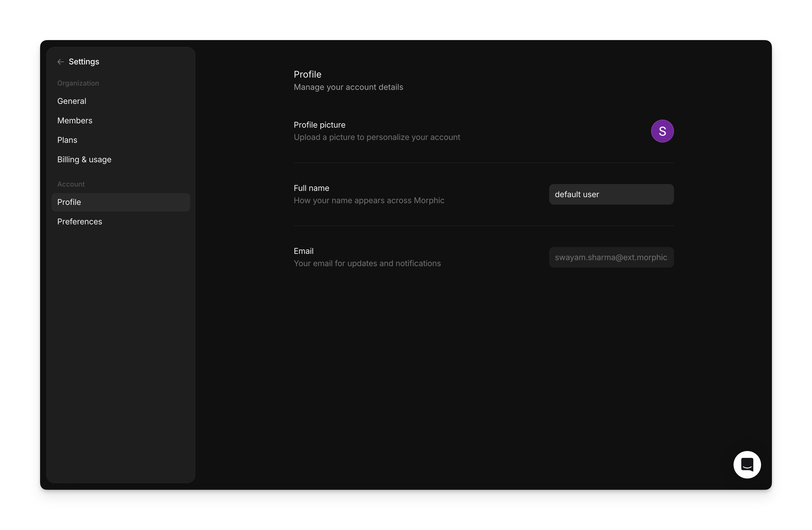Click the Full name input field
This screenshot has width=812, height=530.
(611, 194)
